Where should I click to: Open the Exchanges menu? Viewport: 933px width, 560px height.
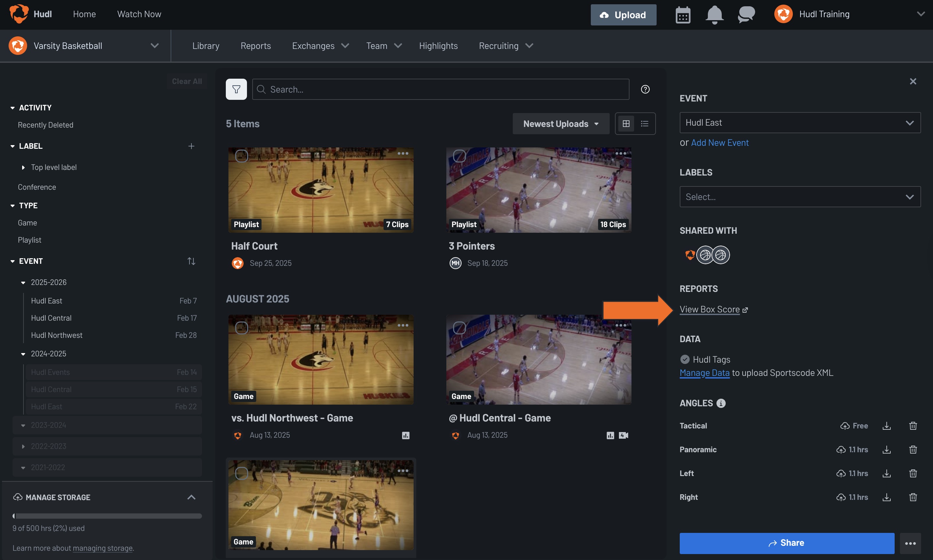click(320, 46)
